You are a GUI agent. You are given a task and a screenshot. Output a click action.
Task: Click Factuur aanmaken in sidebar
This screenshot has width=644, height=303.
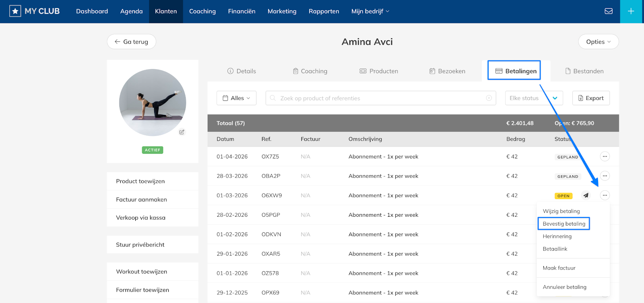pyautogui.click(x=141, y=199)
